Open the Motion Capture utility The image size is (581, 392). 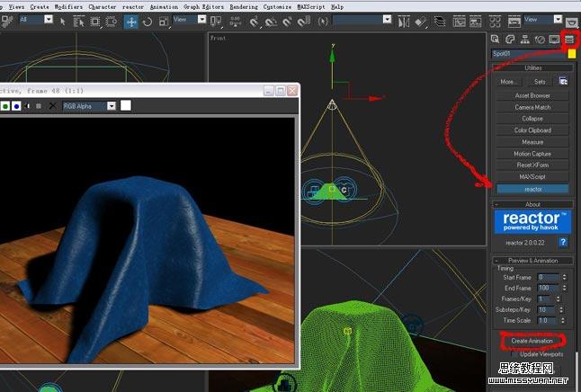point(532,154)
